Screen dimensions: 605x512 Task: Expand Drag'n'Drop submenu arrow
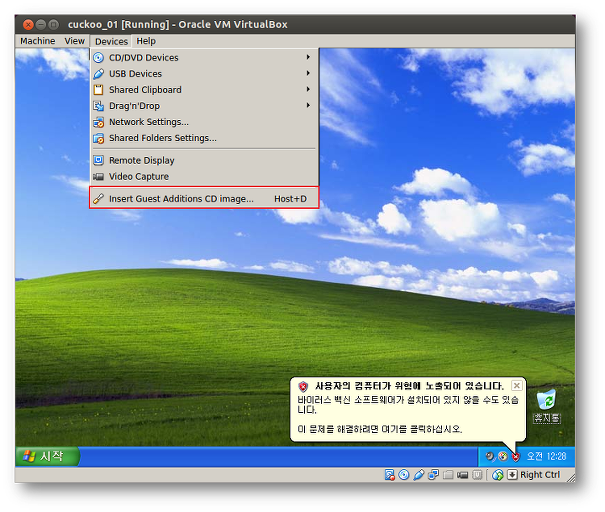click(x=308, y=105)
